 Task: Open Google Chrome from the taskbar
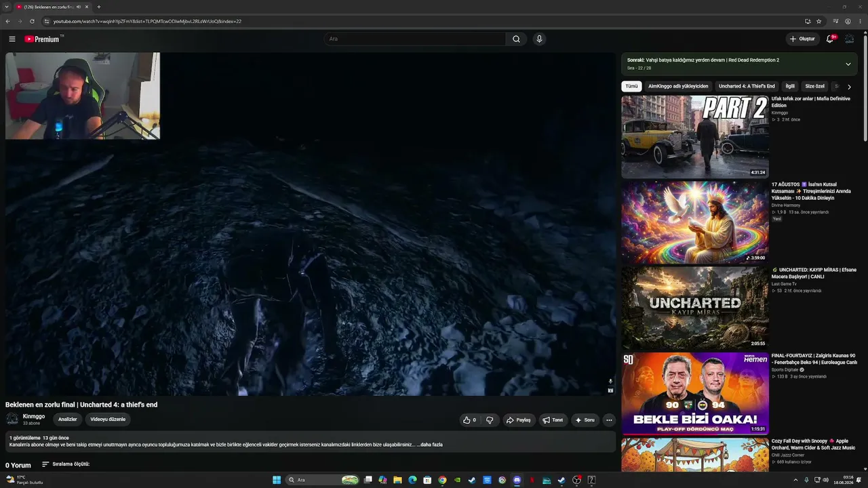click(442, 480)
